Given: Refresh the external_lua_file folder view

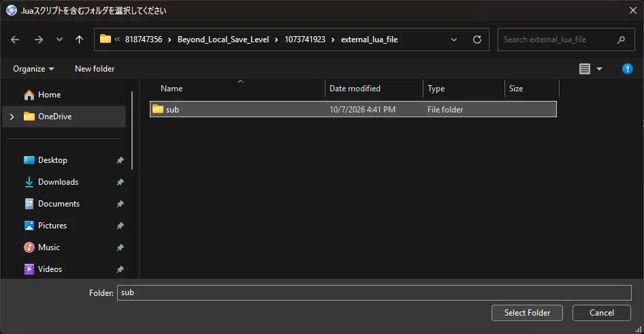Looking at the screenshot, I should (x=477, y=40).
